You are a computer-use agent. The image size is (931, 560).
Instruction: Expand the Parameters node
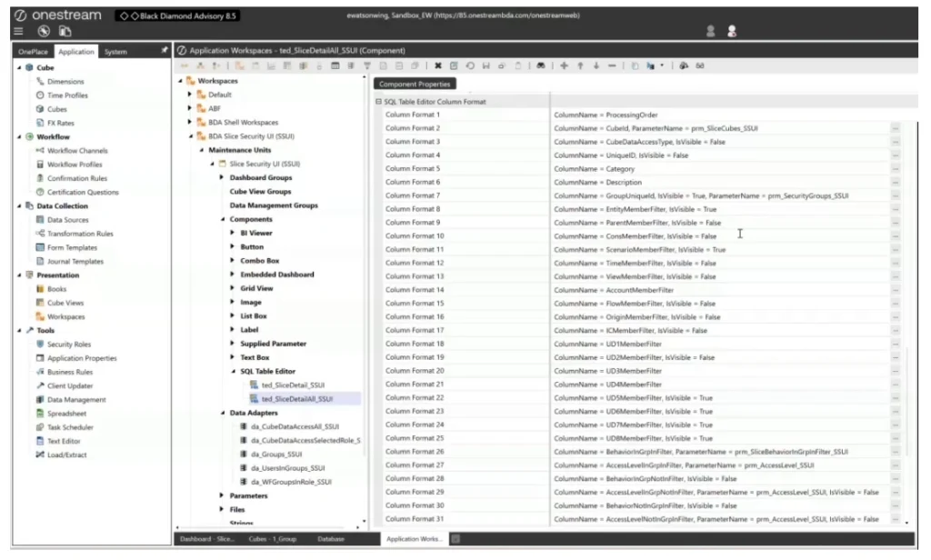click(x=222, y=495)
